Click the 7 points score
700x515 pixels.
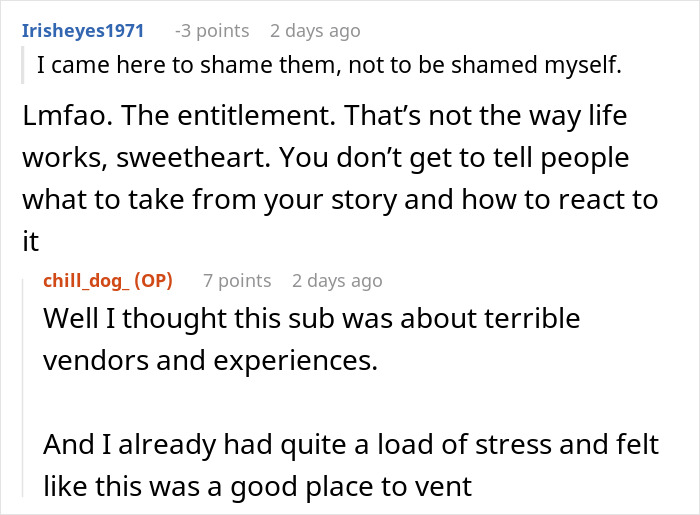click(237, 280)
